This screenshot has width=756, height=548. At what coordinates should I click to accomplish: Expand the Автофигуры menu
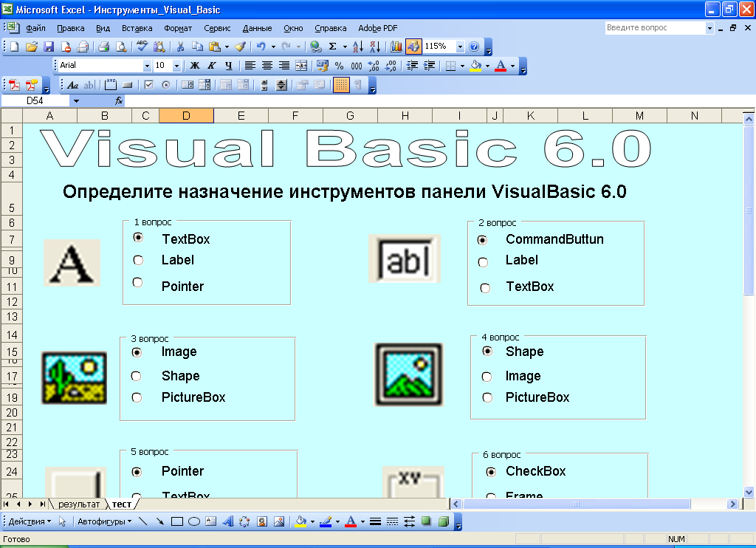(105, 521)
